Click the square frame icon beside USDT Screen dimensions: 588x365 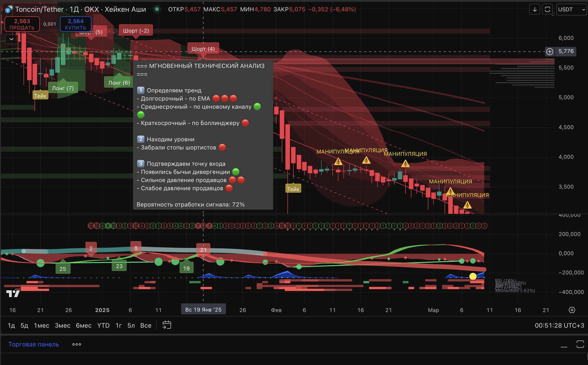click(x=548, y=9)
